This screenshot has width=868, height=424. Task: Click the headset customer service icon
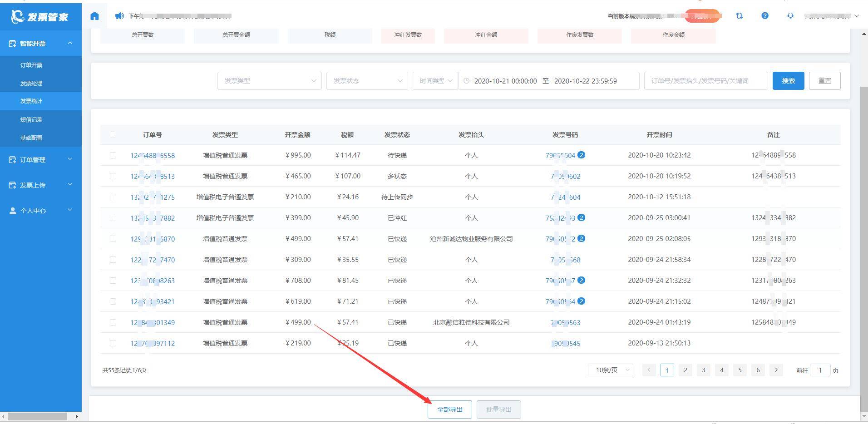790,16
